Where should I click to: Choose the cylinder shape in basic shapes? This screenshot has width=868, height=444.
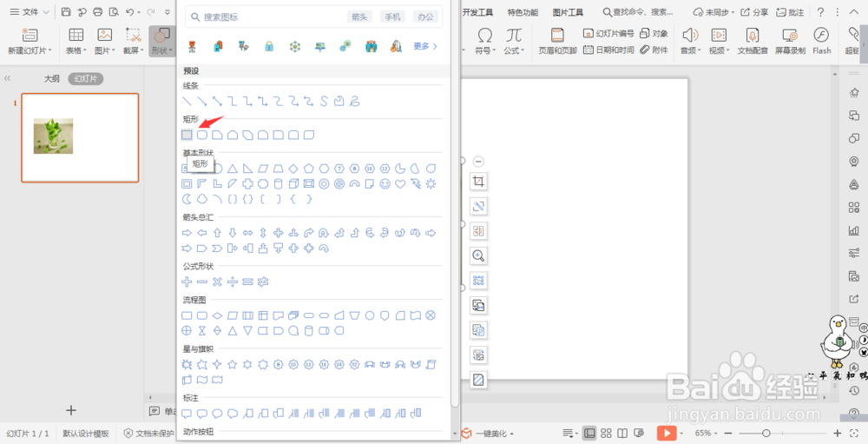point(279,184)
